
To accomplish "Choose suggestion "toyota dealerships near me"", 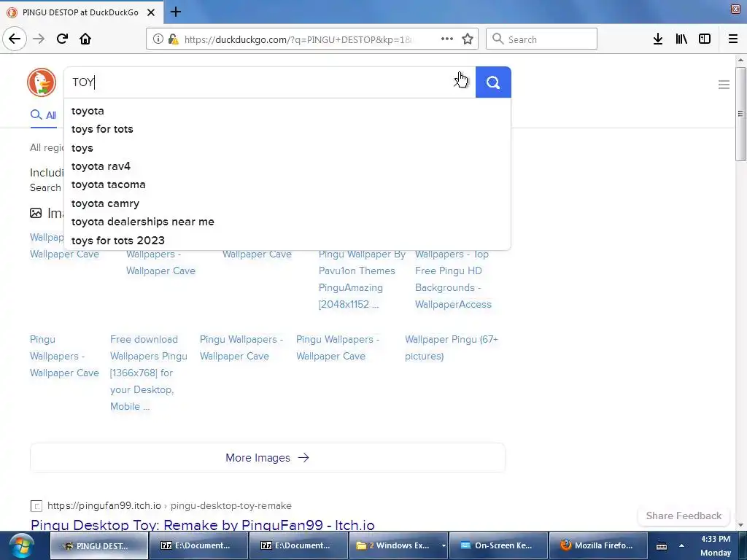I will 287,222.
